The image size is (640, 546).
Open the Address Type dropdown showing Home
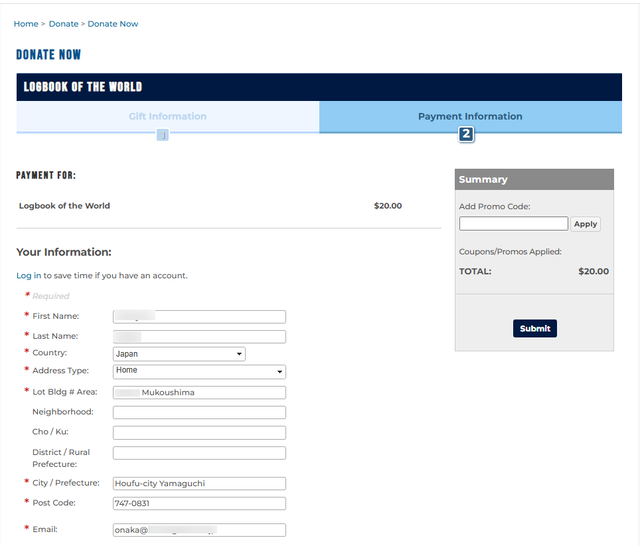[199, 372]
